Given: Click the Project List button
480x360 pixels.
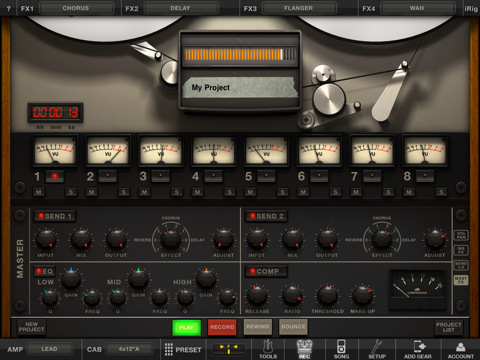Looking at the screenshot, I should pyautogui.click(x=449, y=327).
